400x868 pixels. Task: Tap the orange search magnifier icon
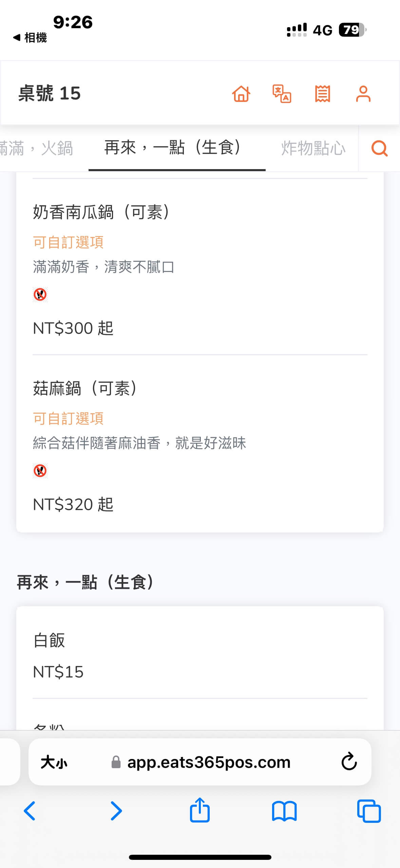pyautogui.click(x=379, y=148)
